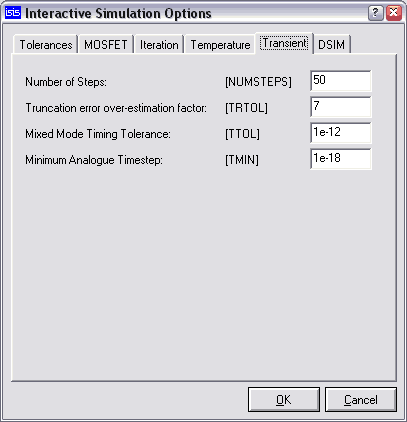Viewport: 407px width, 422px height.
Task: Click the [TMIN] keyword label
Action: [242, 160]
